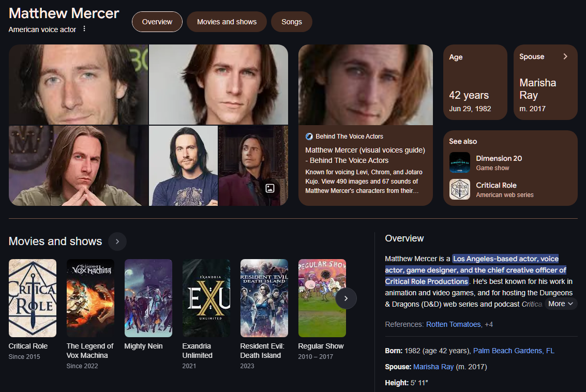Click the Behind The Voice Actors site icon

309,137
